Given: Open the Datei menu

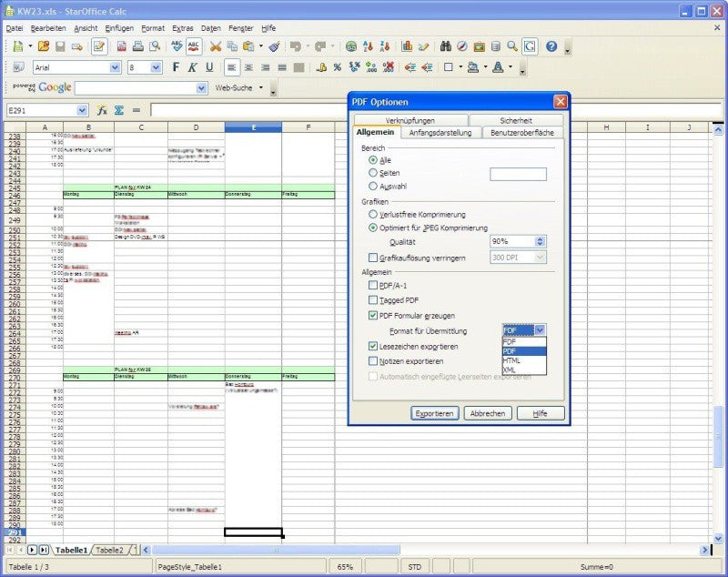Looking at the screenshot, I should pyautogui.click(x=15, y=28).
